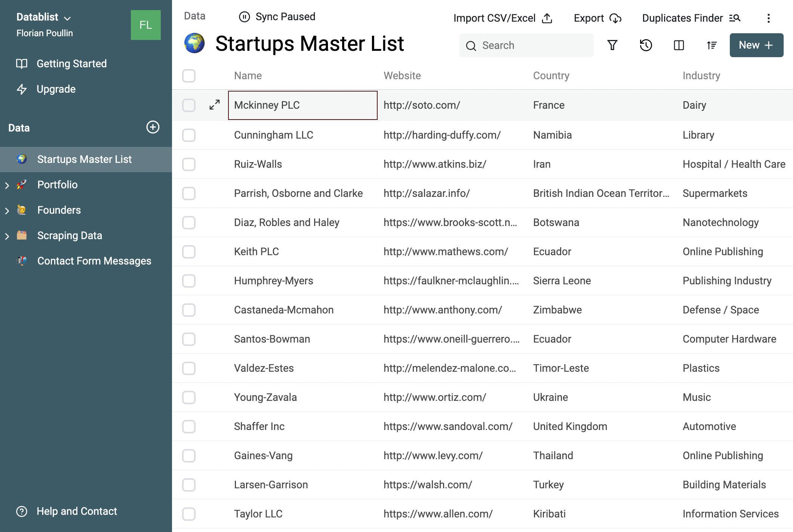This screenshot has height=532, width=793.
Task: Click the Export download icon
Action: click(x=615, y=16)
